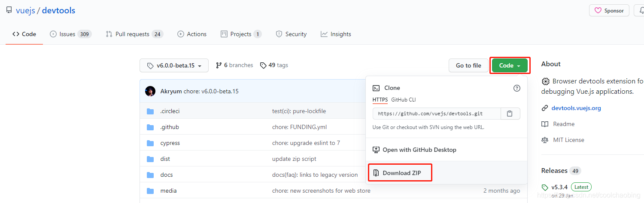
Task: Open the Actions tab
Action: (x=192, y=34)
